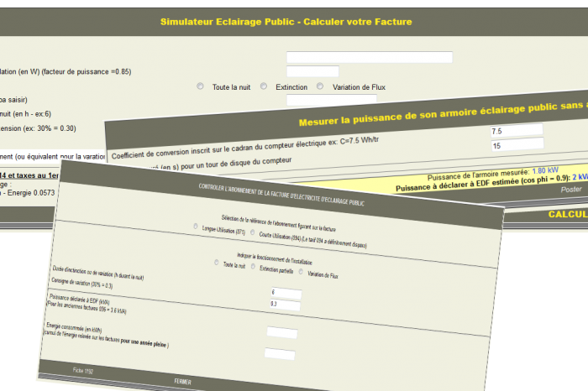Select 'Variation de Flux' radio in abonnement form

coord(301,272)
